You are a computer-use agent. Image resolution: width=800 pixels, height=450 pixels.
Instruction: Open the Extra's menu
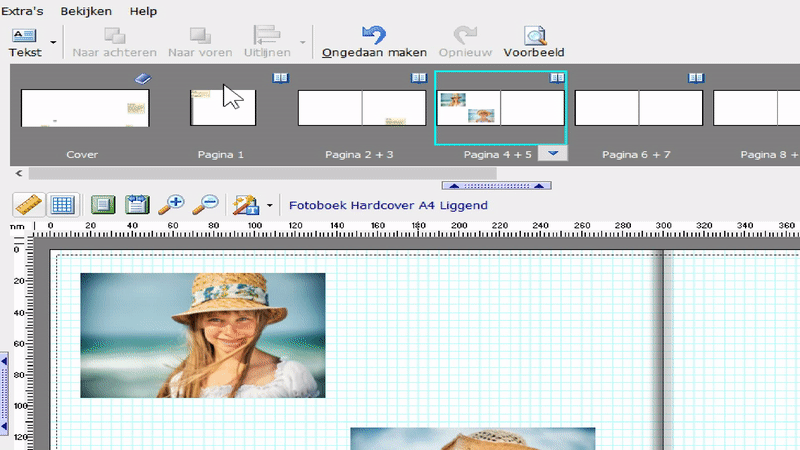pos(23,11)
